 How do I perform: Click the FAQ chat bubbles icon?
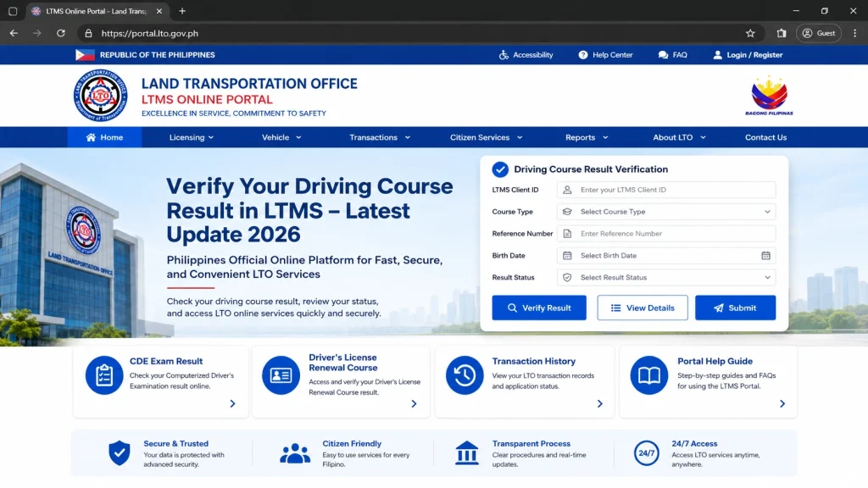[663, 55]
